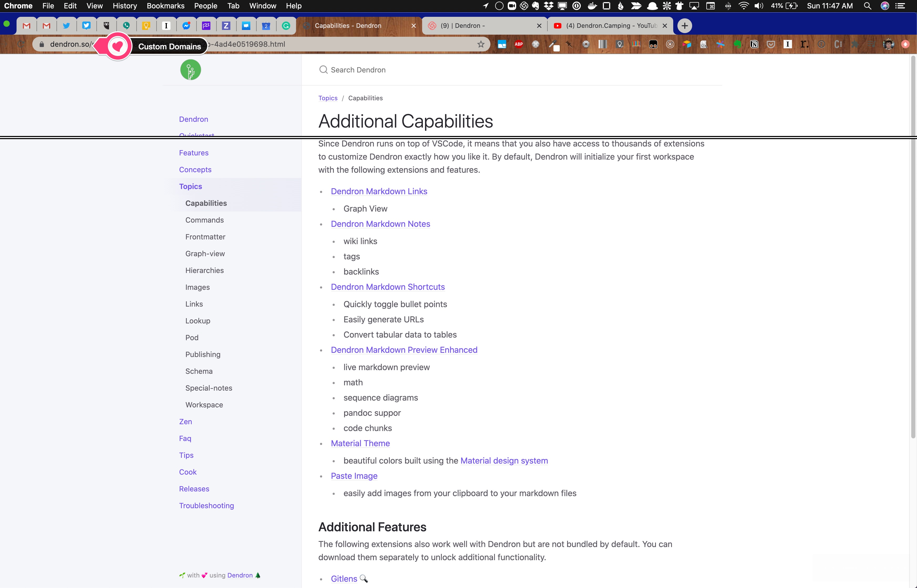Open the Bookmarks menu
Viewport: 917px width, 588px height.
click(165, 6)
